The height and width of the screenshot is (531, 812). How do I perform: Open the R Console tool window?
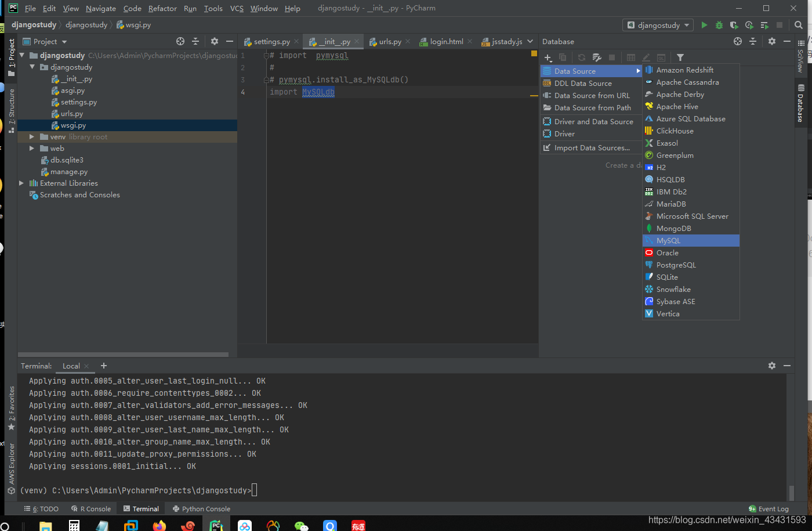tap(91, 509)
